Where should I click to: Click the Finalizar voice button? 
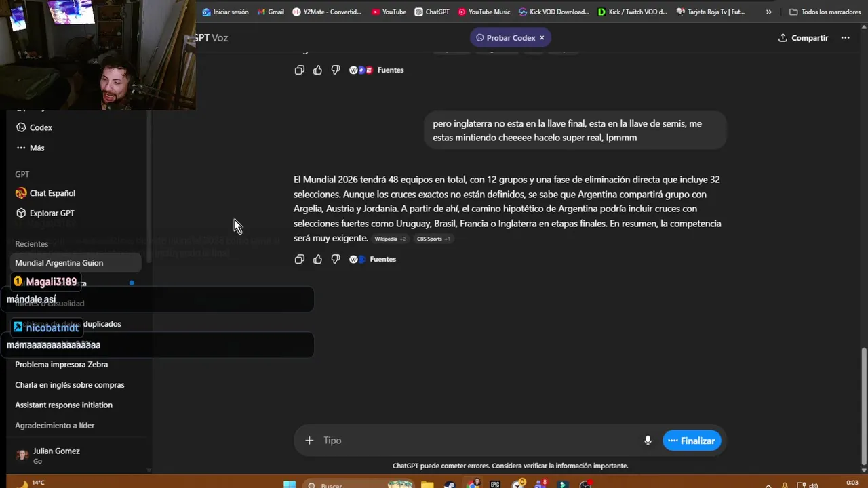(692, 441)
